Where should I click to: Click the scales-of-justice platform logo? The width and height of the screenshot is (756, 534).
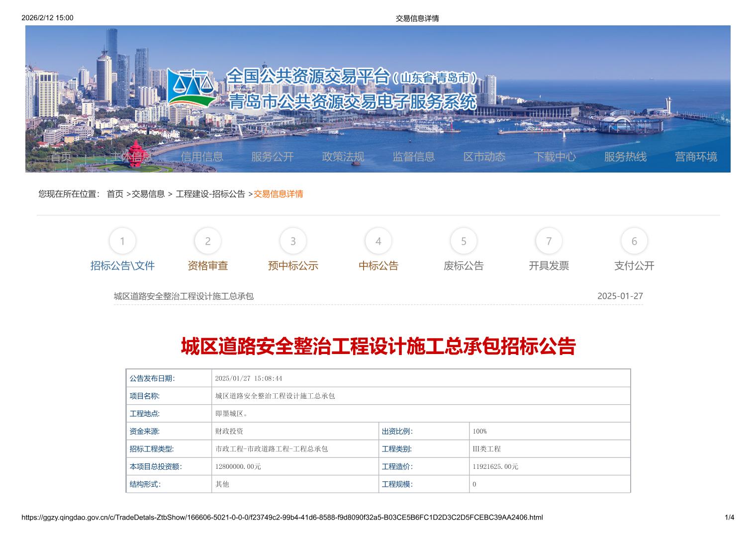point(191,89)
